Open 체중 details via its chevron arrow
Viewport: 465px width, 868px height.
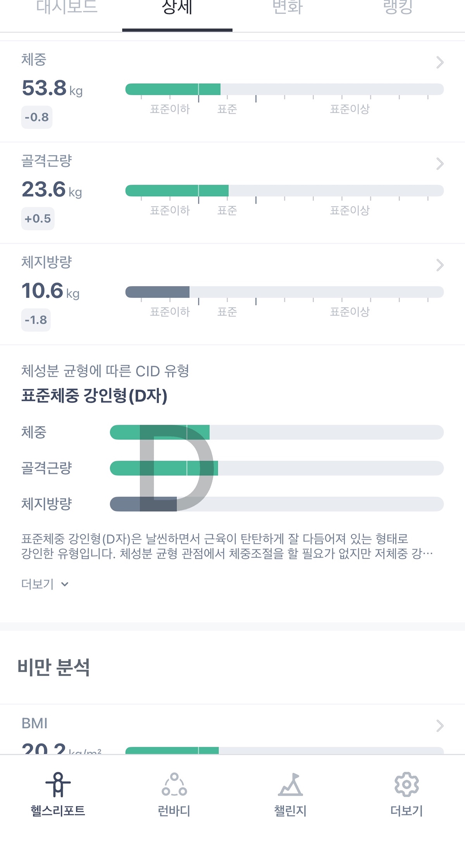(x=439, y=62)
